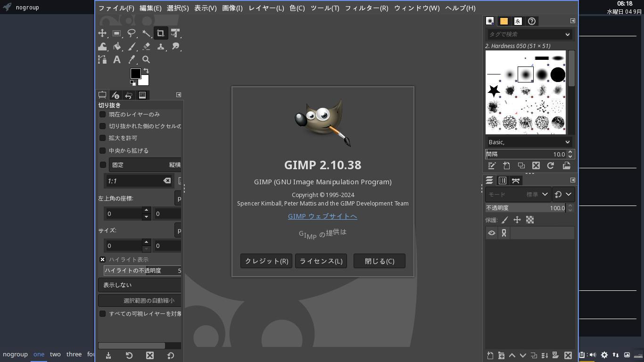The width and height of the screenshot is (644, 362).
Task: Select the Text tool
Action: point(117,59)
